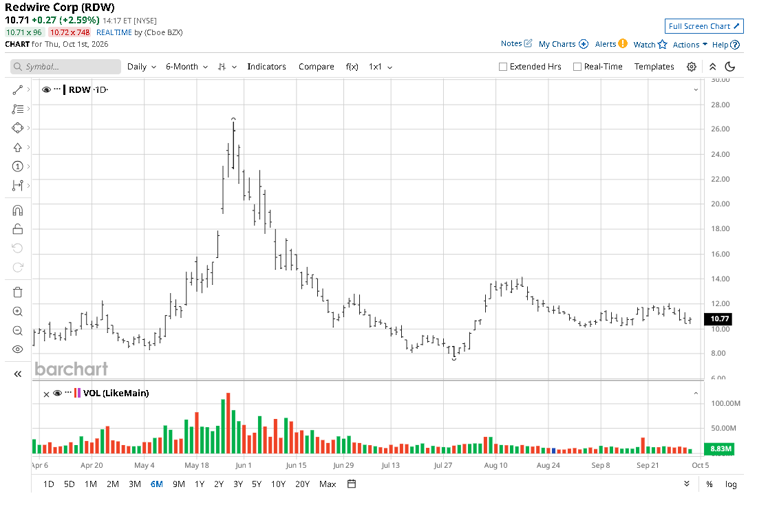768x507 pixels.
Task: Remove the VOL indicator with X
Action: pos(46,394)
